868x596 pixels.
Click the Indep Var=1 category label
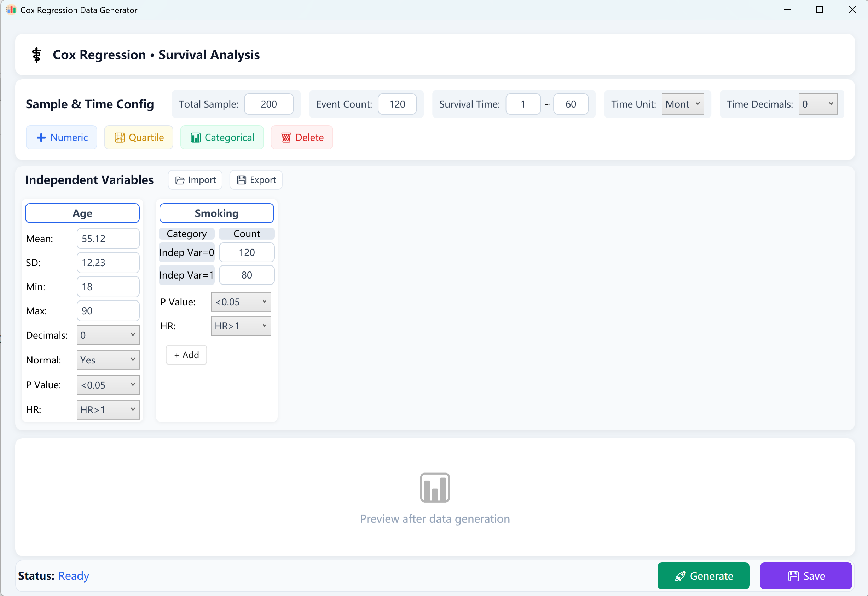pos(187,275)
